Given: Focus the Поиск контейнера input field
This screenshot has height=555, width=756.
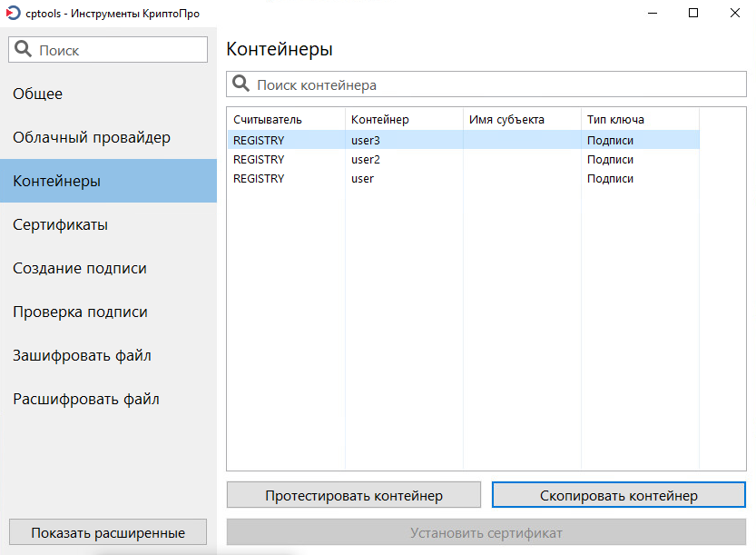Looking at the screenshot, I should point(486,84).
